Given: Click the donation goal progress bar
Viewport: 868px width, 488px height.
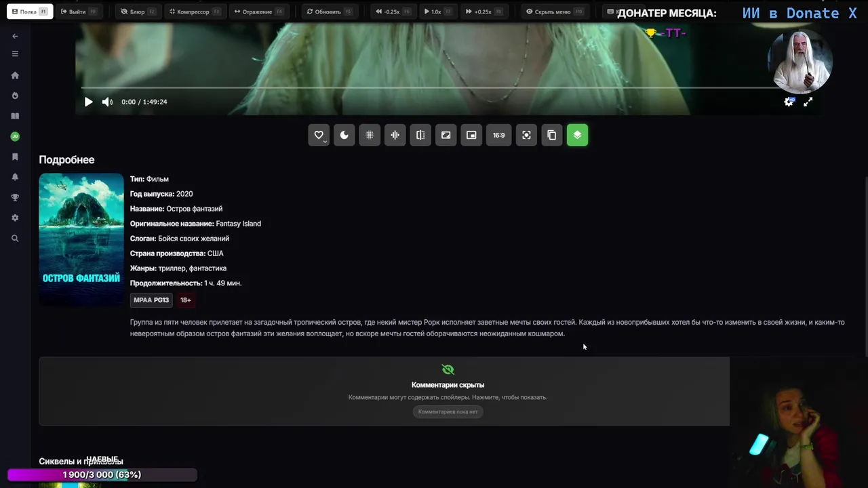Looking at the screenshot, I should 102,475.
